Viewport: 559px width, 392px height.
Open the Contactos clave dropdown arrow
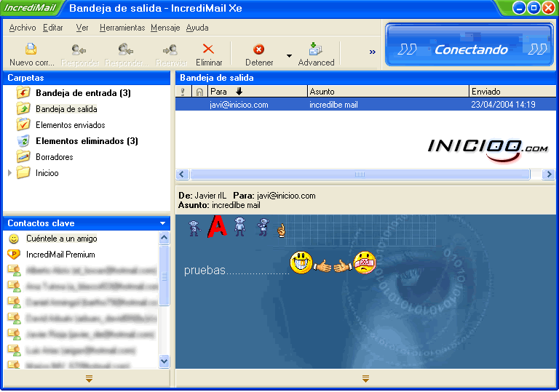[162, 223]
